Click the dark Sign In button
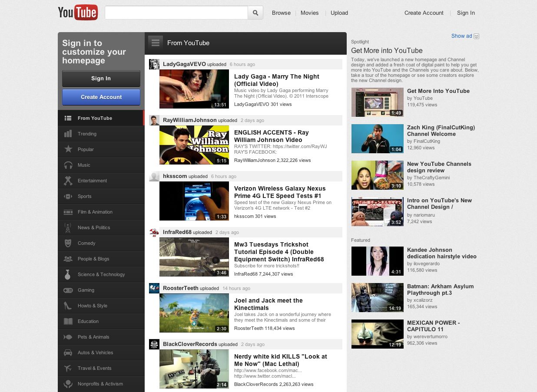 [x=101, y=79]
